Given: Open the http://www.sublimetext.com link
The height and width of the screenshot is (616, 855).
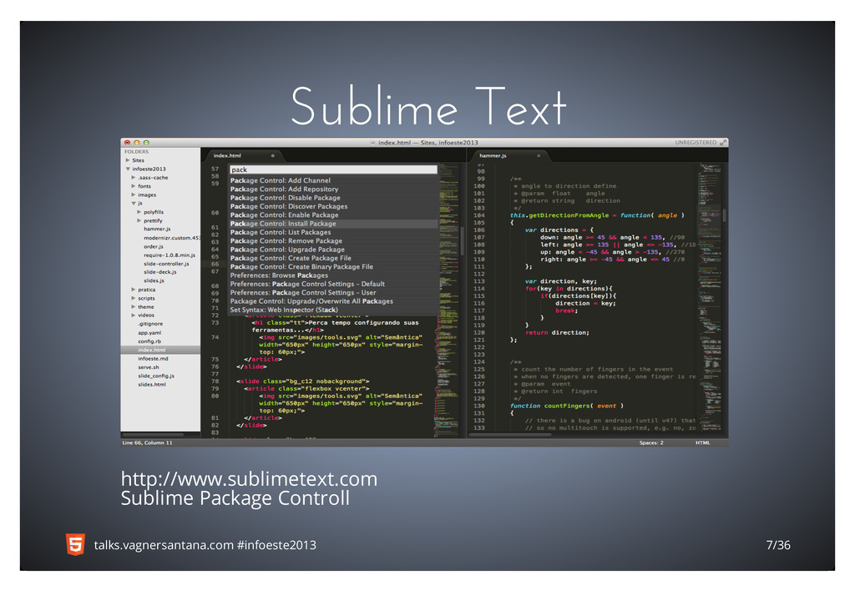Looking at the screenshot, I should (249, 478).
